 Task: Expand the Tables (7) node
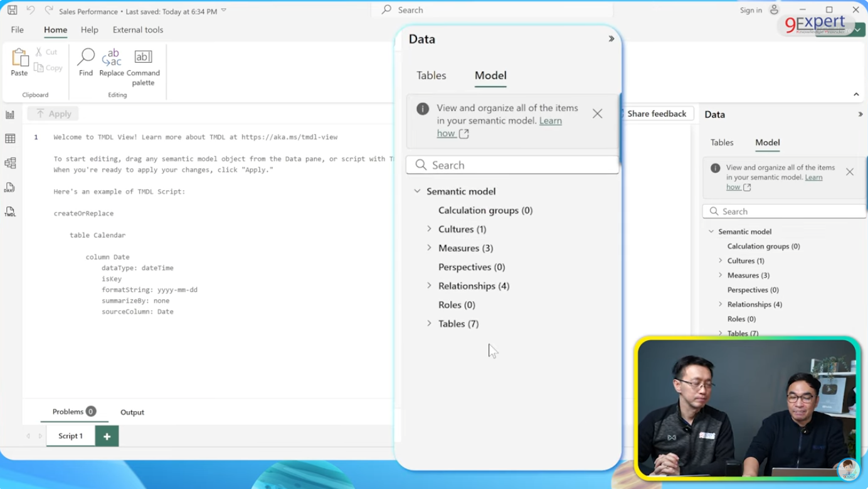pyautogui.click(x=428, y=323)
